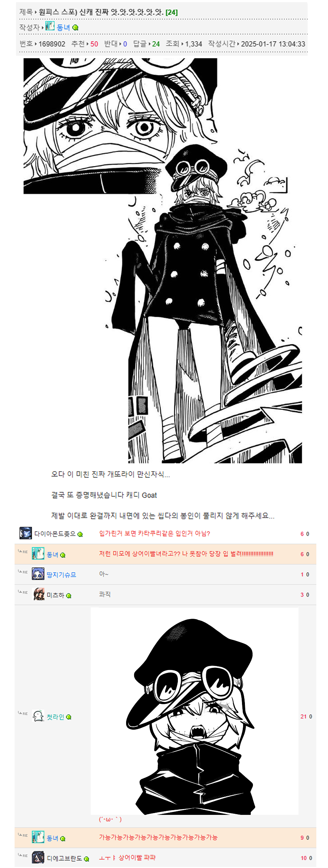328x868 pixels.
Task: Open 첫라인 username link
Action: (x=55, y=717)
